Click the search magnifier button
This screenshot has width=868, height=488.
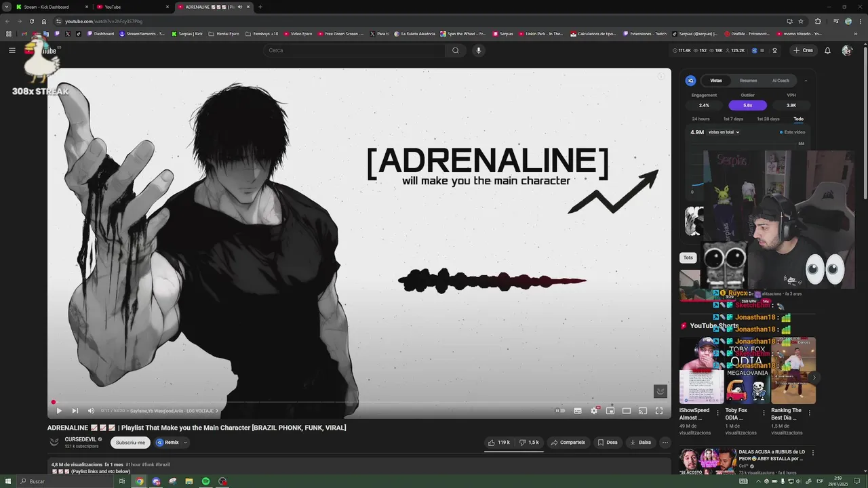[x=456, y=50]
